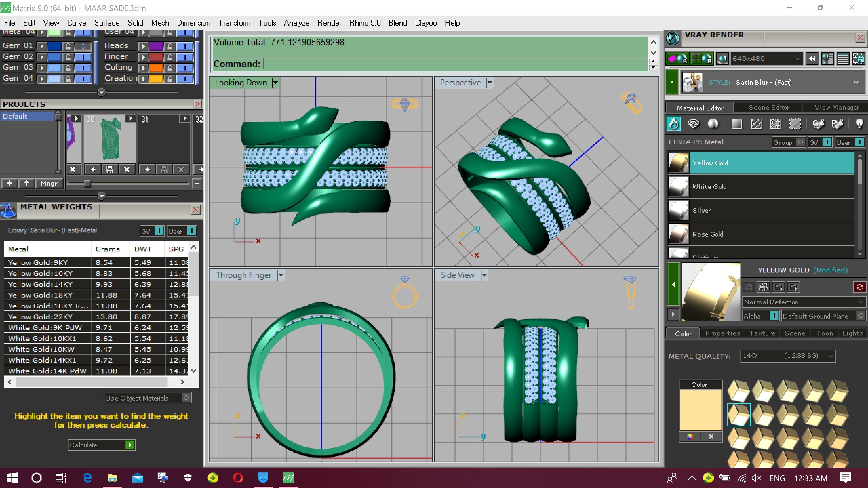Toggle the User switch in Metal Weights panel
This screenshot has height=488, width=868.
191,231
